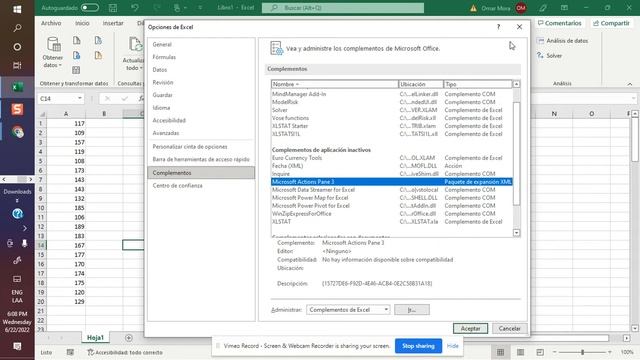Switch to Normal view icon
The width and height of the screenshot is (640, 360).
500,352
